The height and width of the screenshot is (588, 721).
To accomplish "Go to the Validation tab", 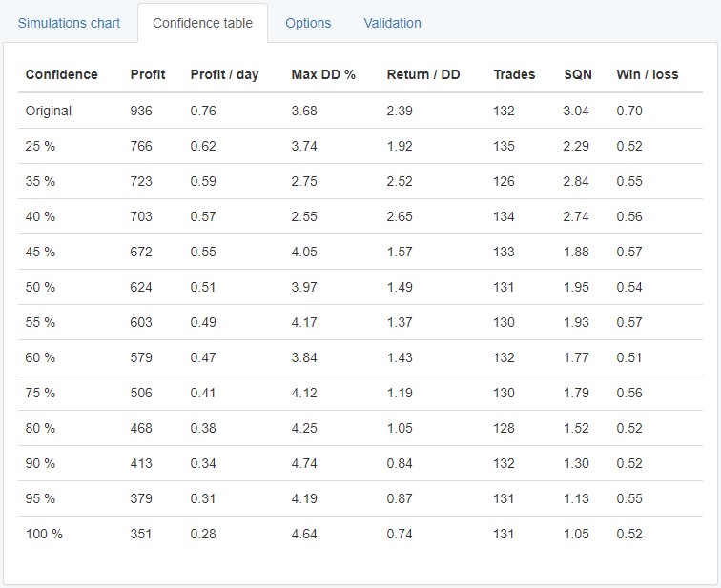I will click(x=392, y=23).
